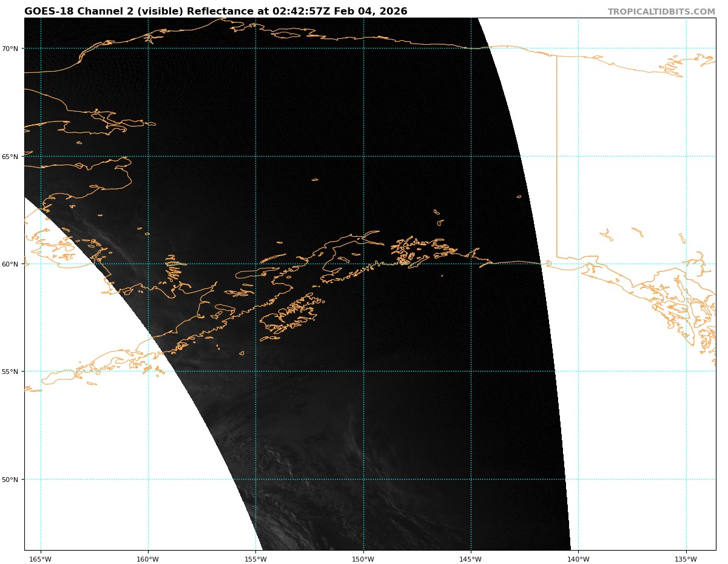Select the 70°N latitude label
This screenshot has height=564, width=728.
[13, 49]
